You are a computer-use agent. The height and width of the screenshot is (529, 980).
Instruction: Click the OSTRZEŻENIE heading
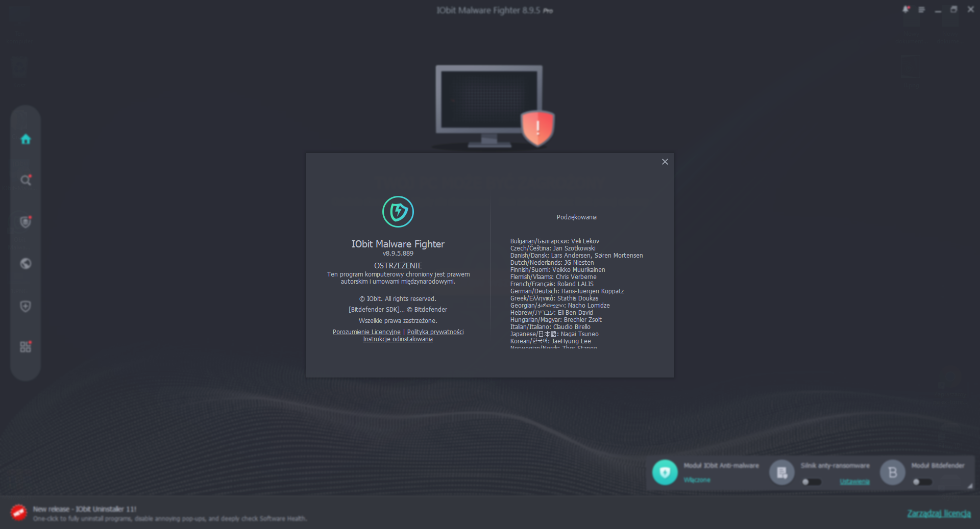(398, 266)
